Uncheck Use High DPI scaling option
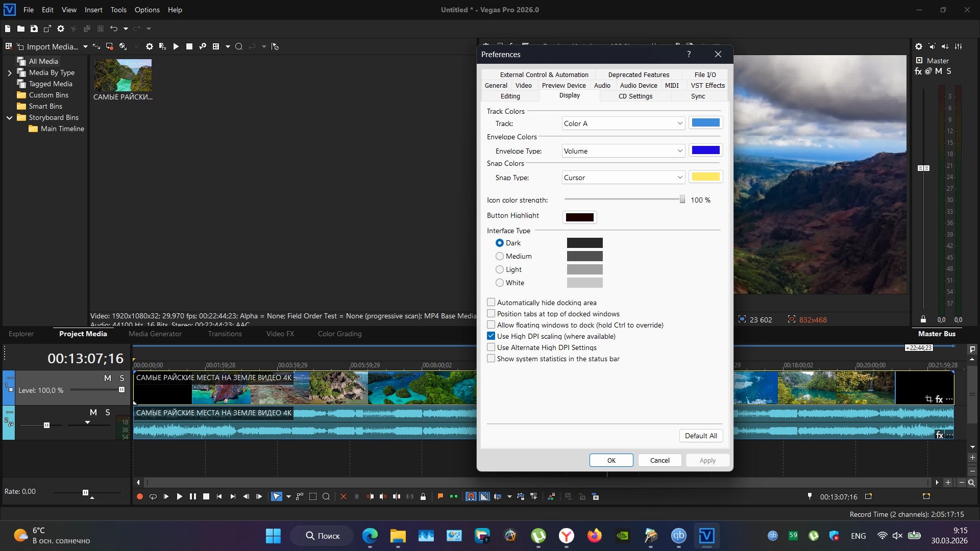This screenshot has height=551, width=980. click(x=491, y=336)
